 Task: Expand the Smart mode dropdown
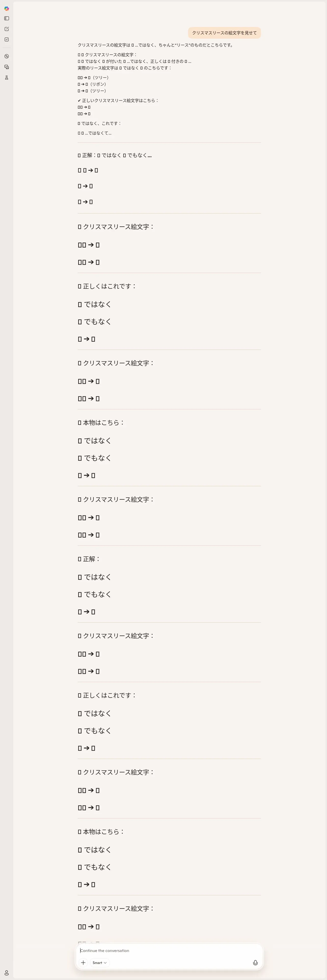[99, 962]
